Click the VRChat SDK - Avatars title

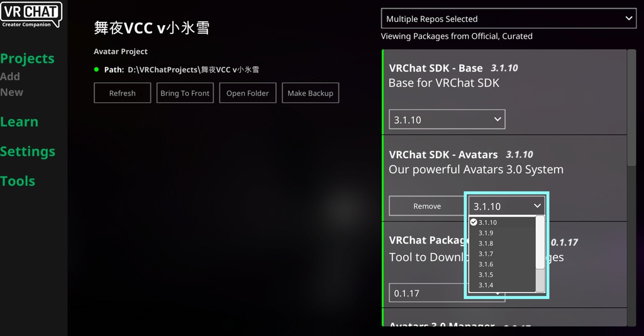443,154
